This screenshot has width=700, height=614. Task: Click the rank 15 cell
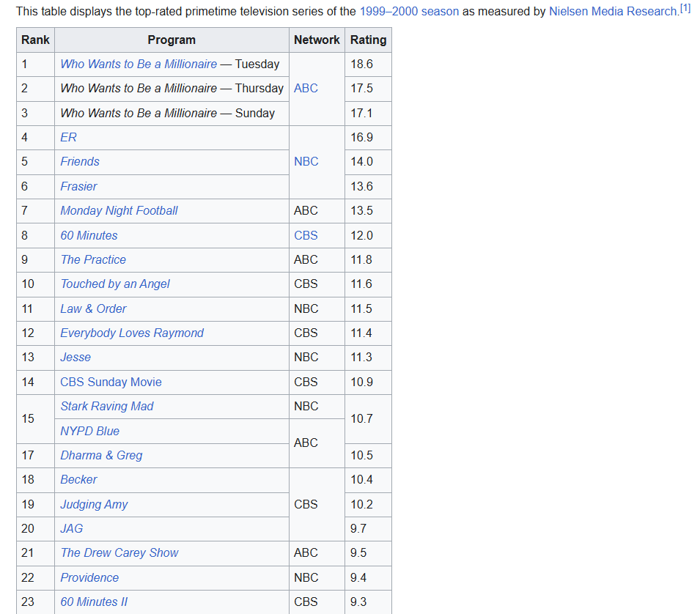[36, 418]
